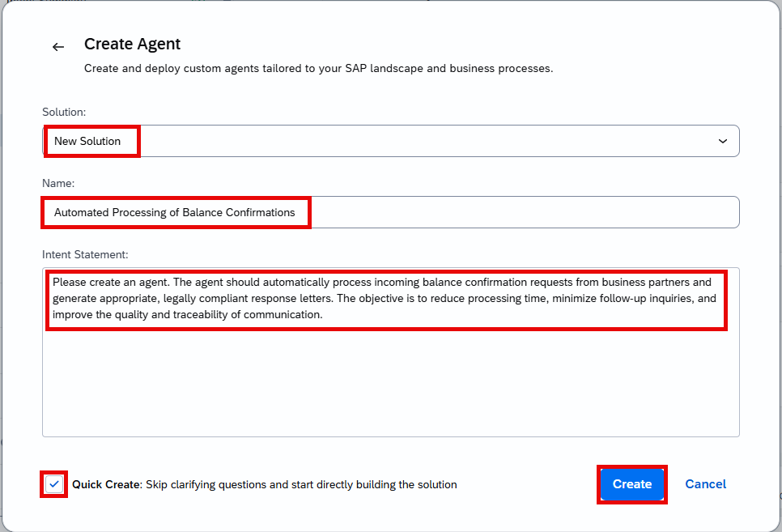Screen dimensions: 782x532
Task: Cancel the agent creation dialog
Action: point(705,484)
